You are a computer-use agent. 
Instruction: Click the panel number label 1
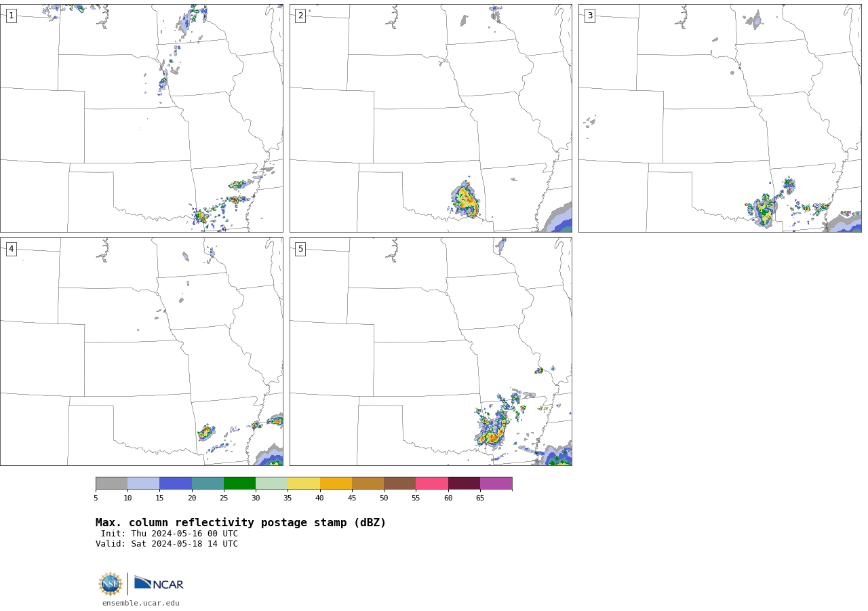pos(12,16)
